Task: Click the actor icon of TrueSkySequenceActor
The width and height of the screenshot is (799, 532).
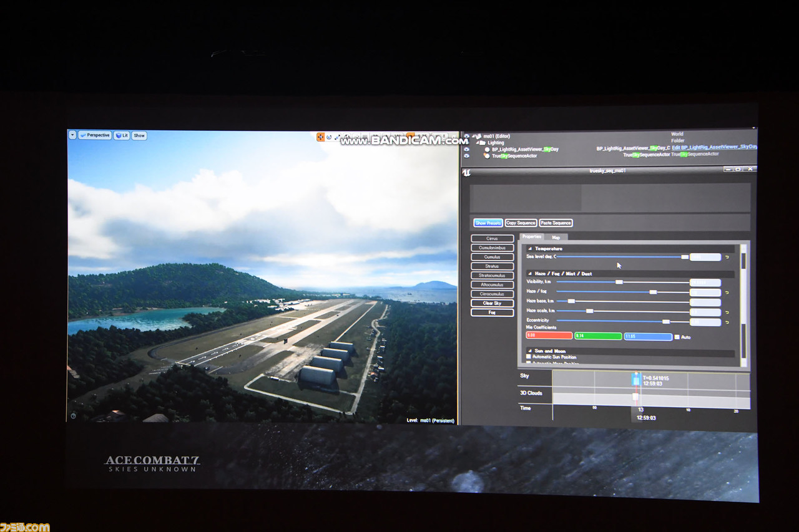Action: click(487, 155)
